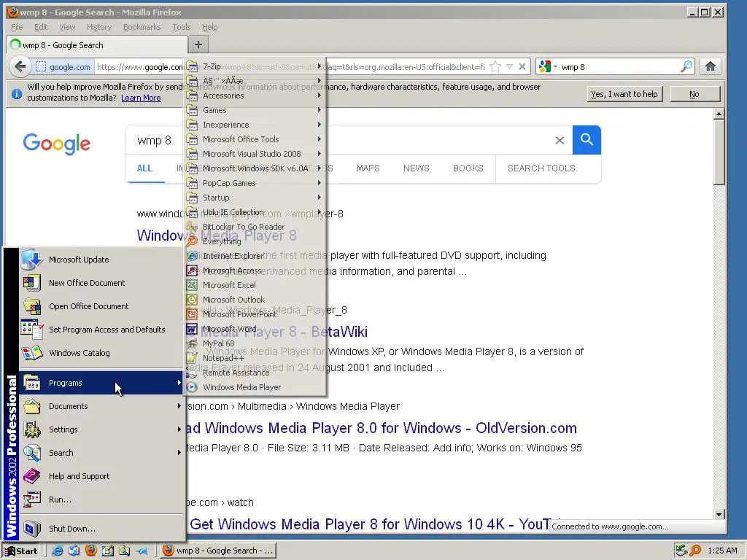The height and width of the screenshot is (560, 747).
Task: Open the Tools menu
Action: (x=182, y=27)
